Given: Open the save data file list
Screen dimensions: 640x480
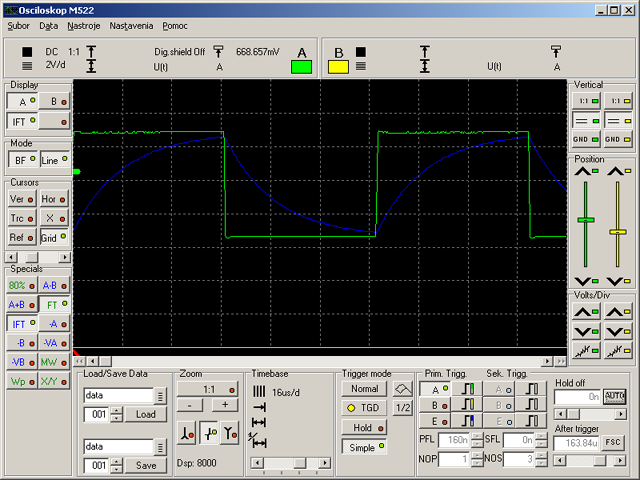Looking at the screenshot, I should pyautogui.click(x=160, y=447).
